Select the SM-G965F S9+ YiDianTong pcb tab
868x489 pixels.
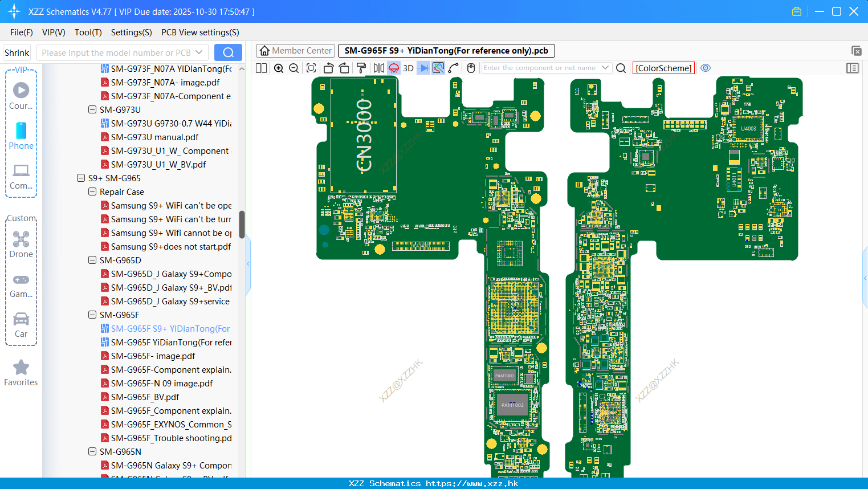(x=446, y=51)
